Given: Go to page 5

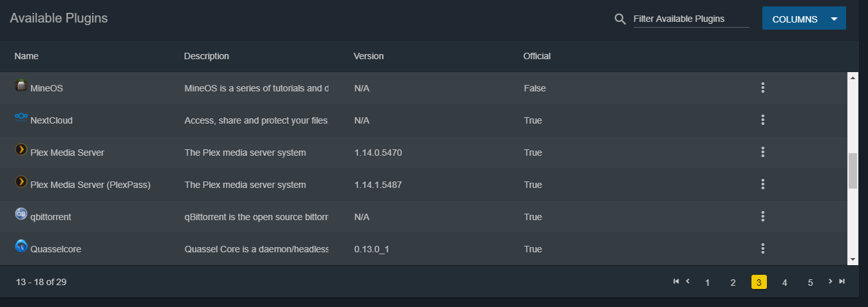Looking at the screenshot, I should pyautogui.click(x=810, y=283).
